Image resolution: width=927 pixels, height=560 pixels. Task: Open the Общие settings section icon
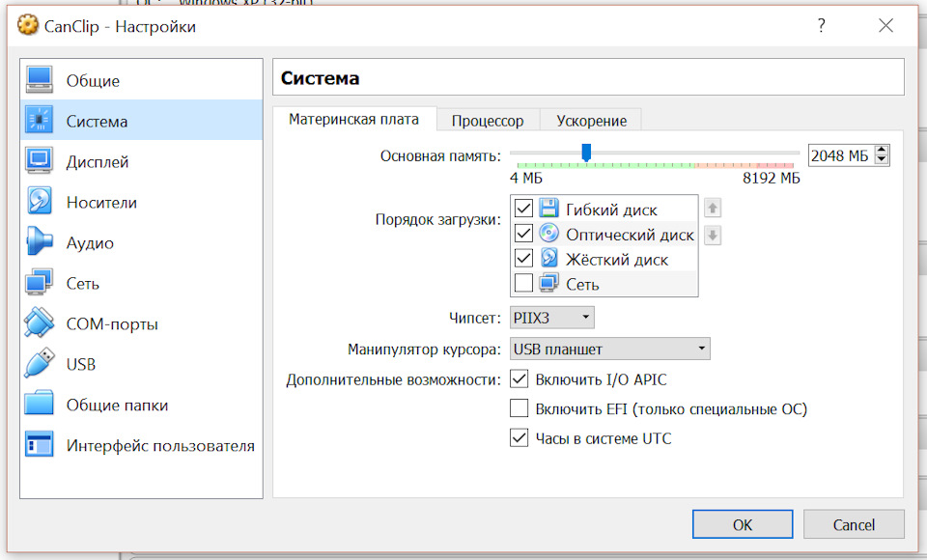(x=39, y=80)
